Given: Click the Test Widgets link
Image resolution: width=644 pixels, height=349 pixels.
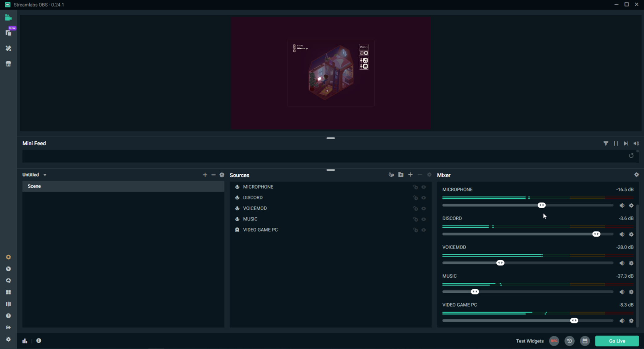Looking at the screenshot, I should 530,341.
